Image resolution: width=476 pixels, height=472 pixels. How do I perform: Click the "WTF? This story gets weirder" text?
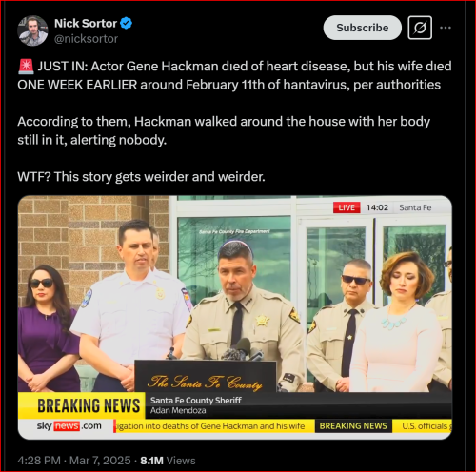141,177
